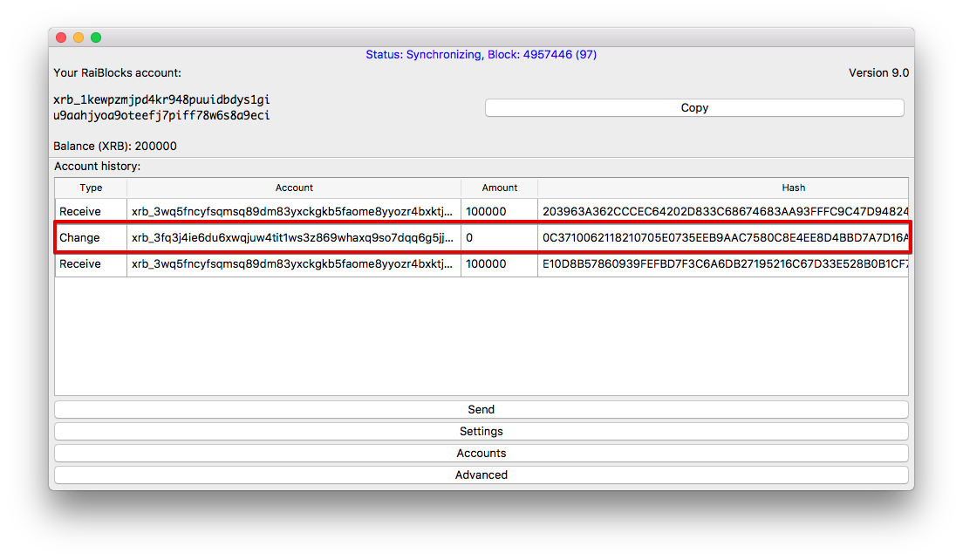Click the xrb_1kewpzmjpd4kr948 account address text
Screen dimensions: 963x560
[161, 107]
